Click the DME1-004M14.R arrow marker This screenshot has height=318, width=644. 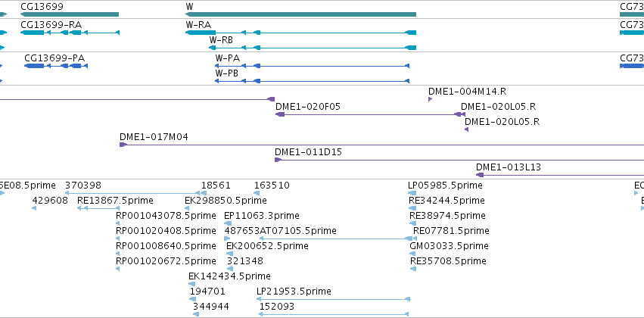point(430,99)
